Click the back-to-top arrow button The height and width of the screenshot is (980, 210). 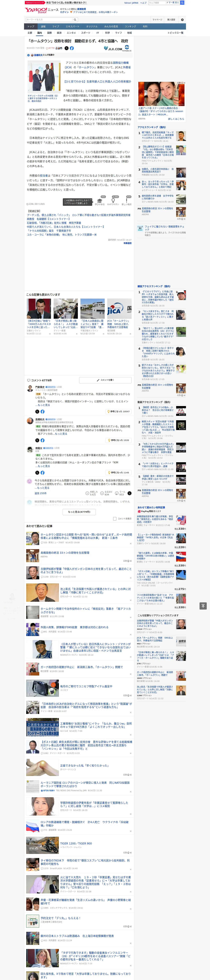(x=203, y=606)
